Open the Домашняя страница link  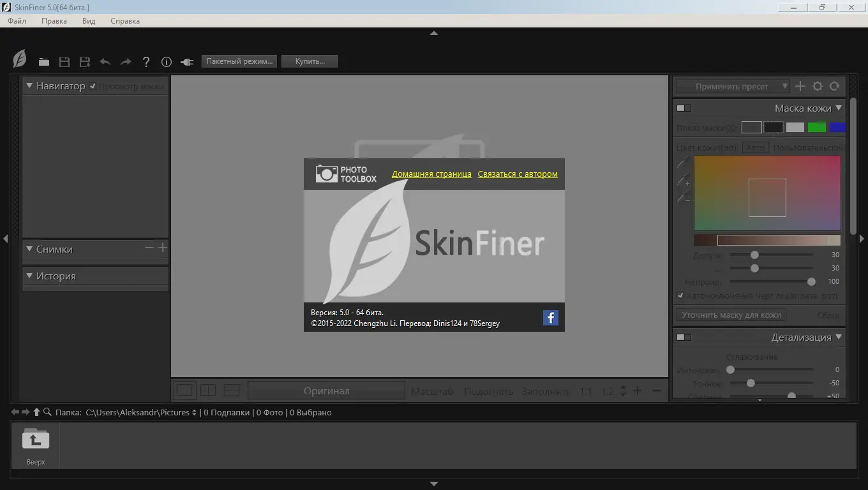[x=431, y=174]
